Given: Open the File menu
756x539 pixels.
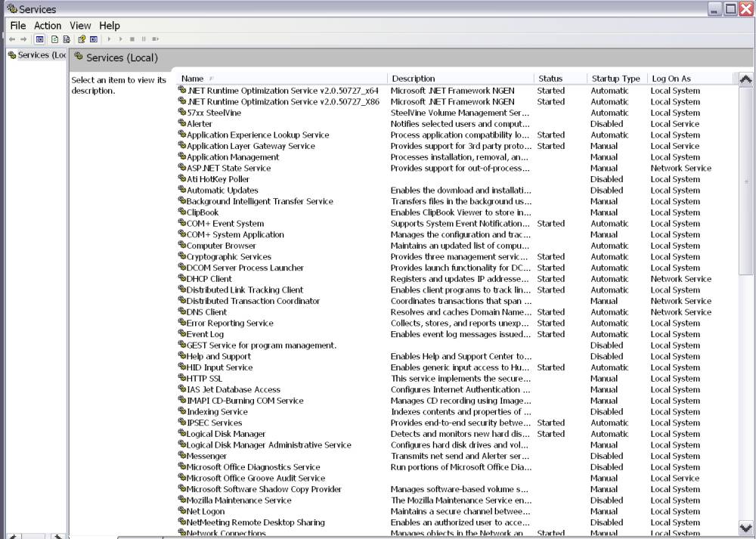Looking at the screenshot, I should tap(18, 26).
